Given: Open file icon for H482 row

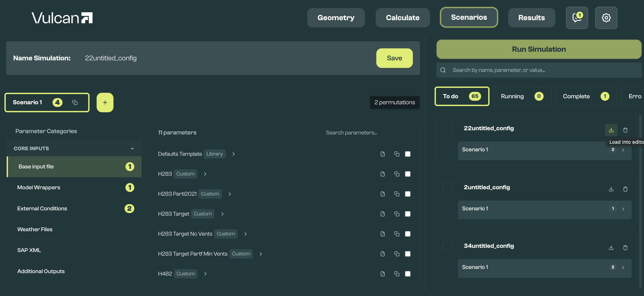Looking at the screenshot, I should click(x=383, y=274).
